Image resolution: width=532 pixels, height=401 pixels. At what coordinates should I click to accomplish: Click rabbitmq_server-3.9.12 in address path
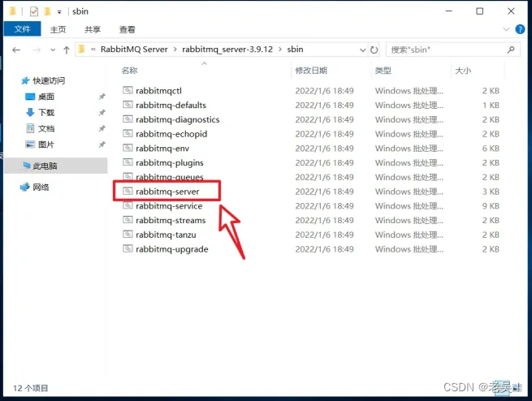[227, 50]
